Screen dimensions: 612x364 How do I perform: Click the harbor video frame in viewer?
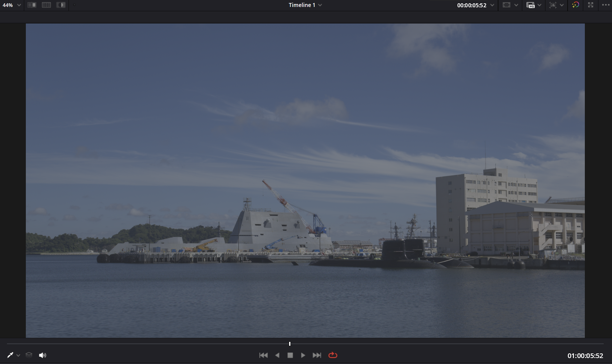point(305,180)
